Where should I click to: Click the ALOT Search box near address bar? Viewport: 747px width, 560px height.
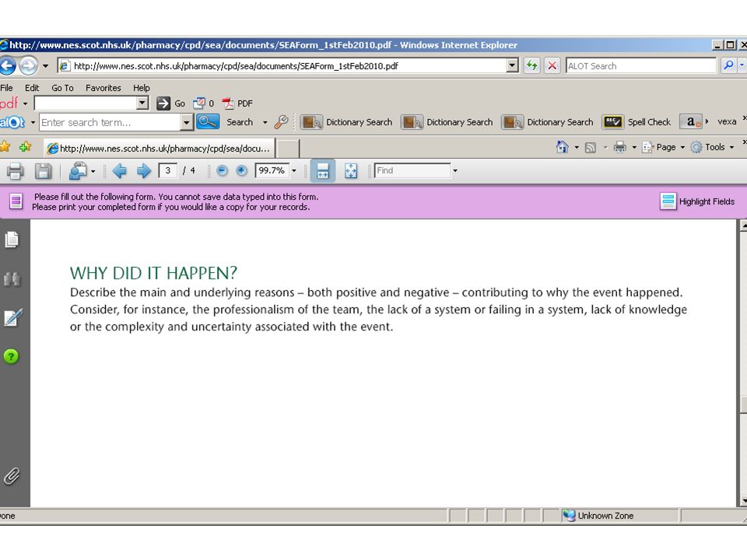(640, 65)
